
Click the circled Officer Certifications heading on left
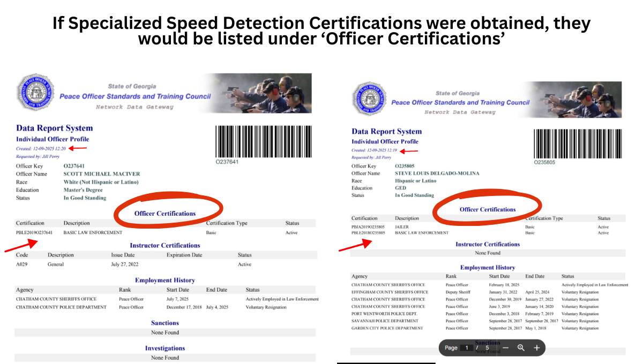tap(165, 214)
